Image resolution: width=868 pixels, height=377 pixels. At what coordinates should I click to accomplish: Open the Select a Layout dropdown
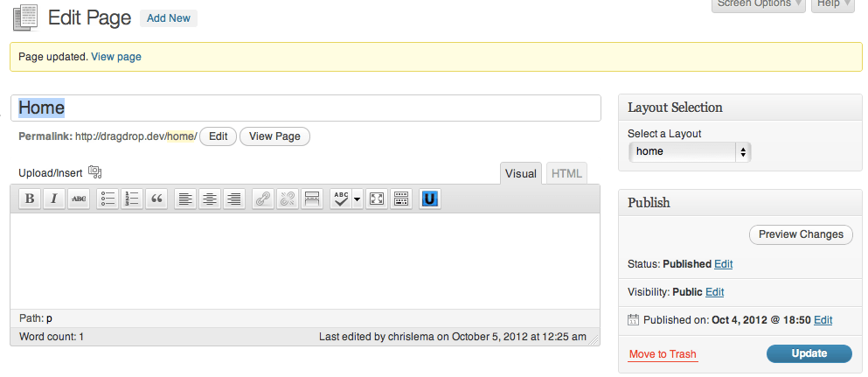(690, 151)
